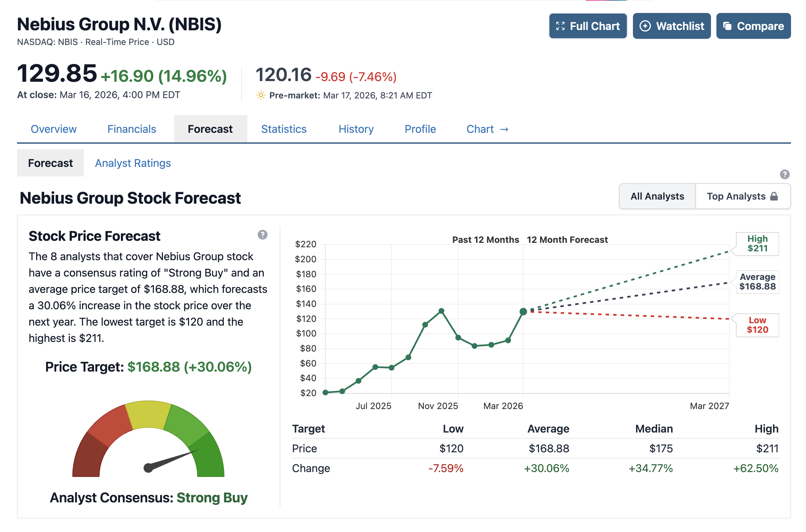Switch to Top Analysts view
Image resolution: width=806 pixels, height=532 pixels.
736,197
